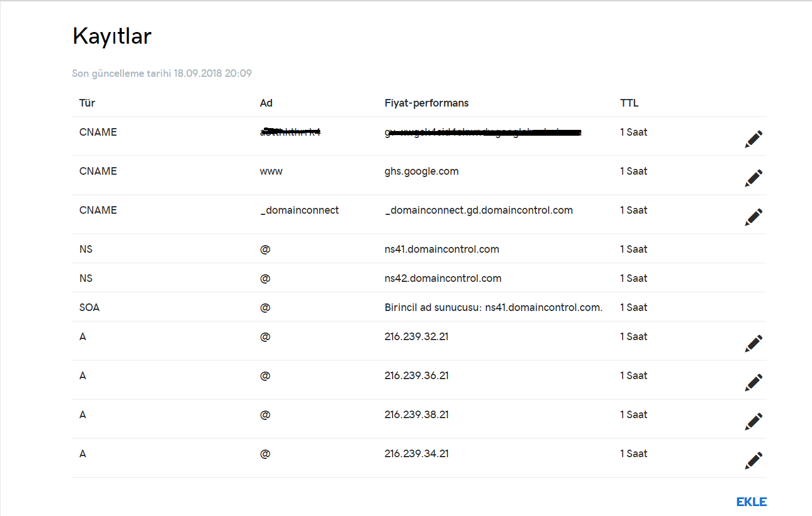812x516 pixels.
Task: Select the ns41.domaincontrol.com NS value
Action: point(442,249)
